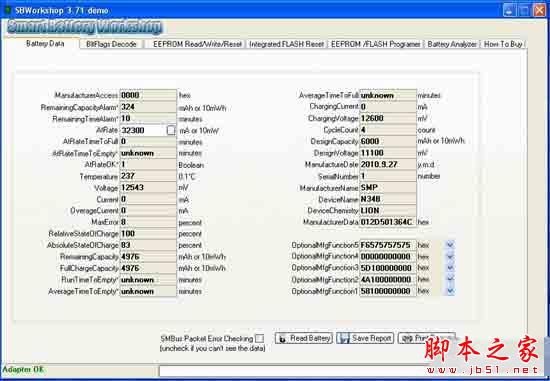Screen dimensions: 550x381
Task: Click the ManufacturerAccess field showing 0000
Action: click(x=148, y=95)
